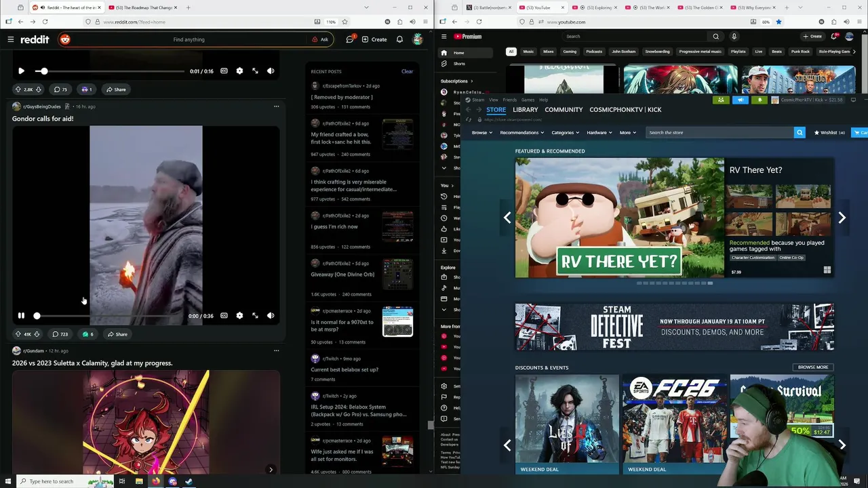This screenshot has height=488, width=868.
Task: Open the YouTube hamburger guide menu
Action: pyautogui.click(x=443, y=37)
